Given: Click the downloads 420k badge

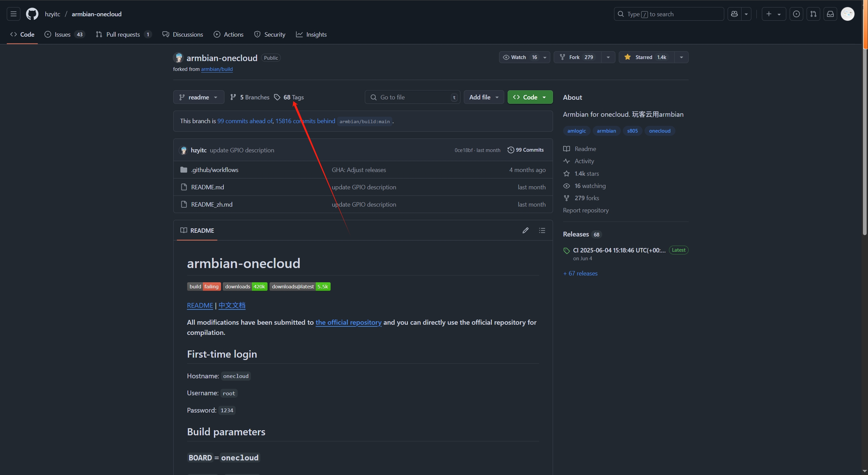Looking at the screenshot, I should point(245,286).
